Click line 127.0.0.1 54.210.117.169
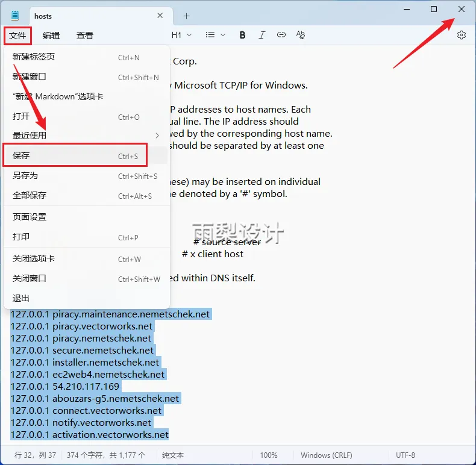The image size is (476, 465). 65,386
